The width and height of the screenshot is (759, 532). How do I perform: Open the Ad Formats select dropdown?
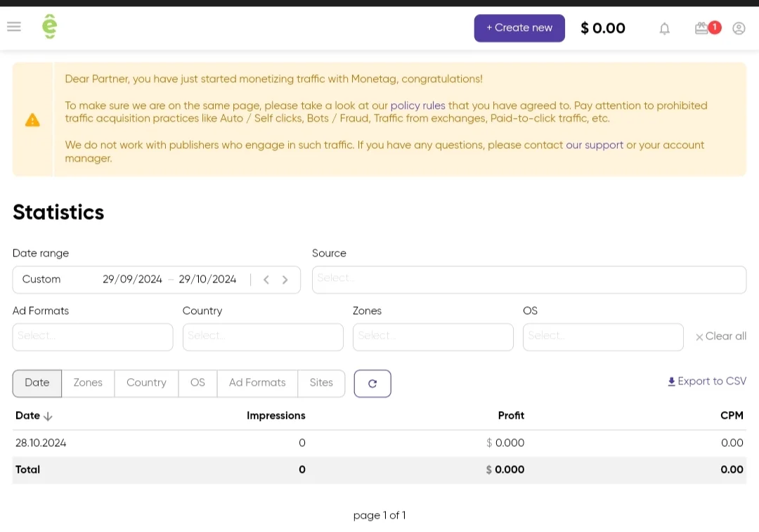click(x=93, y=337)
